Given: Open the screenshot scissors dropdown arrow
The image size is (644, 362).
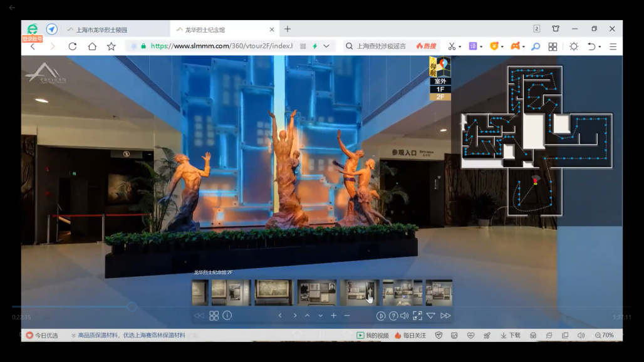Looking at the screenshot, I should click(460, 47).
